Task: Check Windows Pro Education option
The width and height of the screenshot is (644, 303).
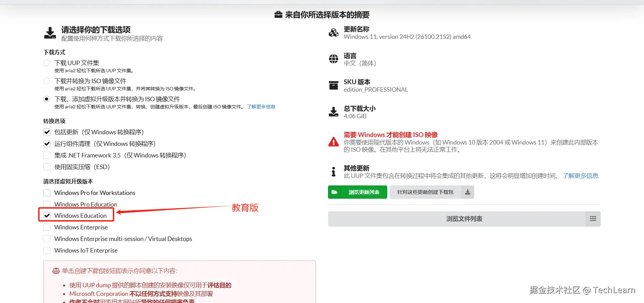Action: tap(47, 204)
